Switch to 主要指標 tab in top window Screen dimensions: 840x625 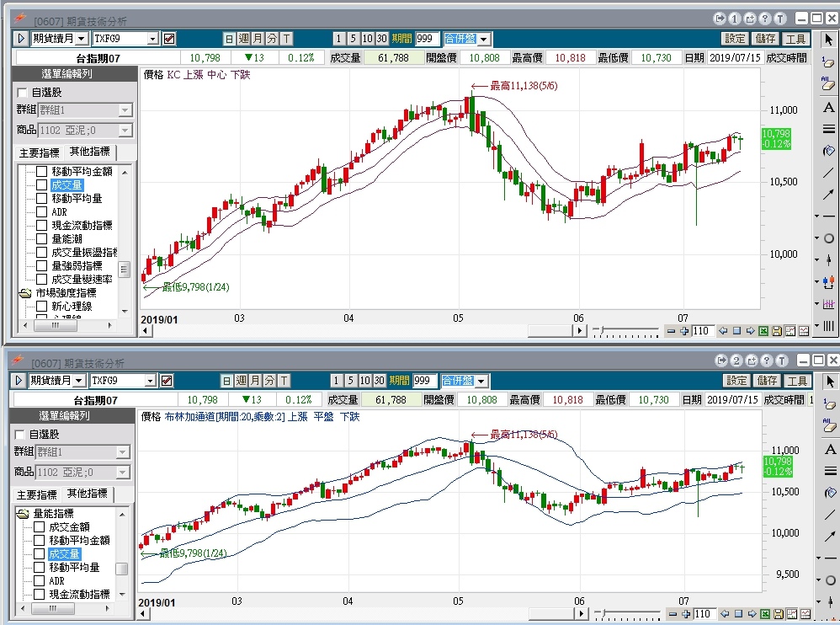pyautogui.click(x=39, y=152)
